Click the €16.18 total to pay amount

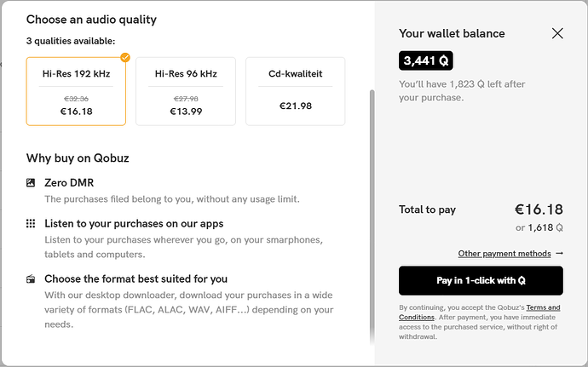(539, 209)
